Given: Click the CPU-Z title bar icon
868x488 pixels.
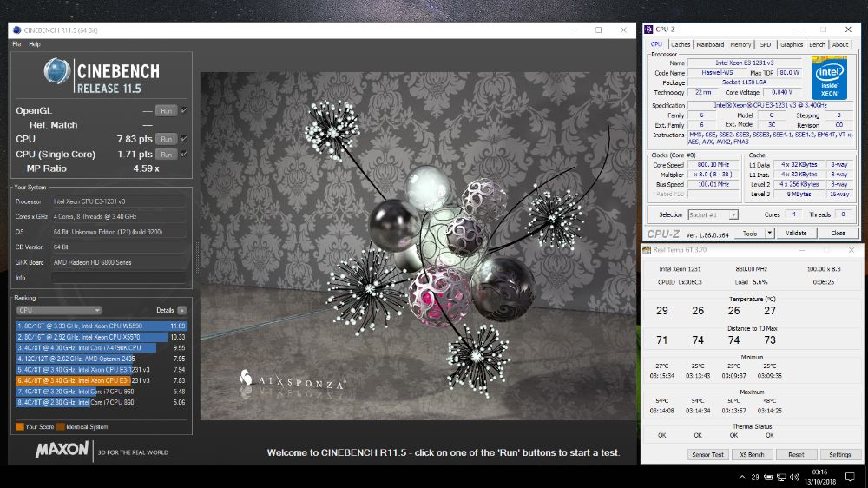Looking at the screenshot, I should coord(648,30).
